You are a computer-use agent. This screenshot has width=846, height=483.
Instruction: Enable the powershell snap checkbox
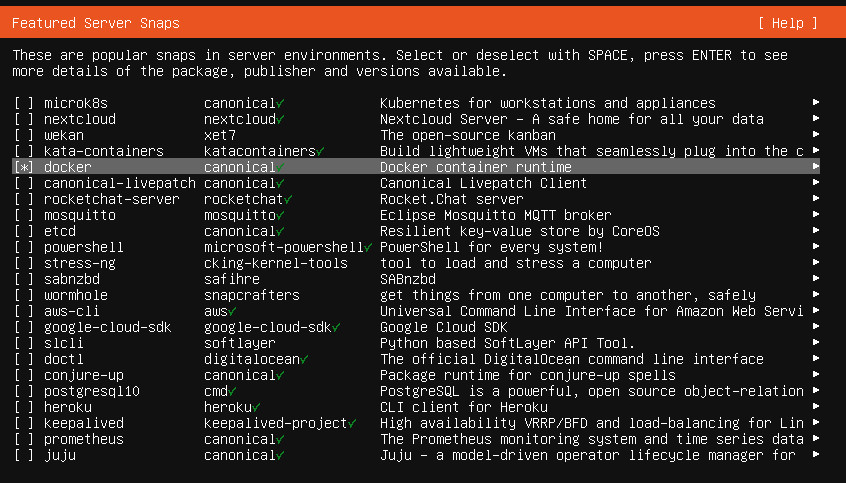click(x=24, y=247)
